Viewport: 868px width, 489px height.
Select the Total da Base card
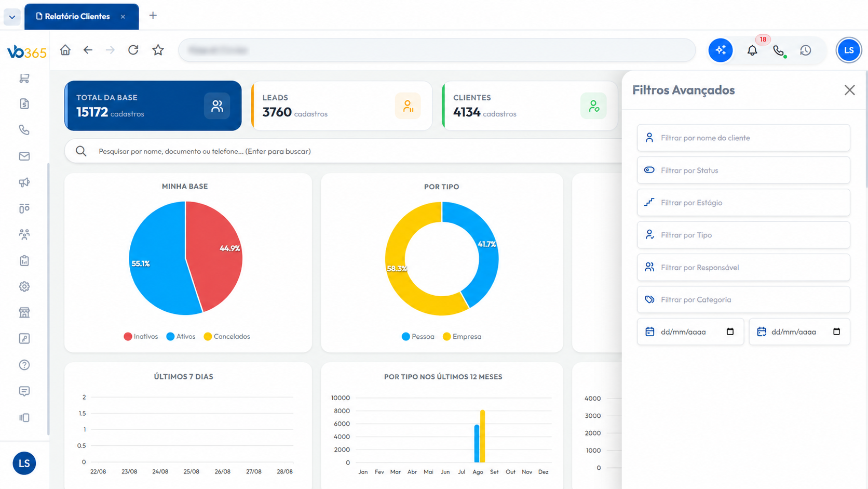click(153, 105)
